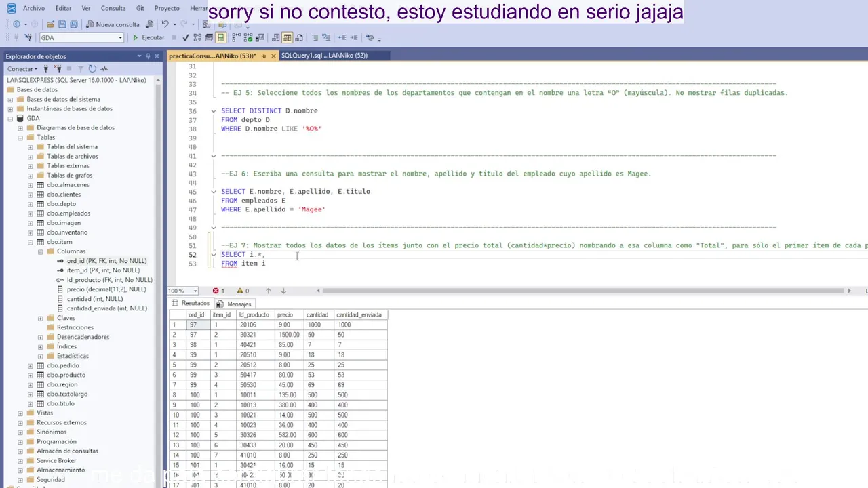This screenshot has height=488, width=868.
Task: Select the dbo.producto table
Action: click(66, 375)
